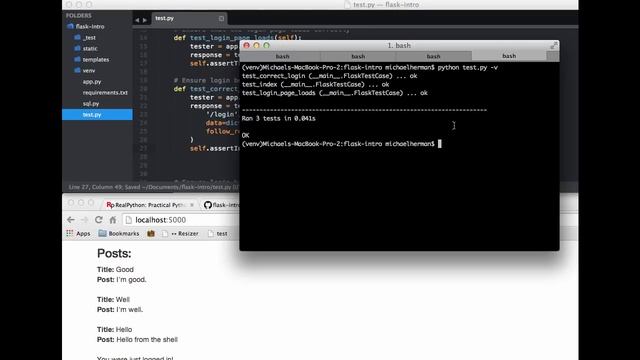
Task: Click the folder icon beside static
Action: [78, 48]
